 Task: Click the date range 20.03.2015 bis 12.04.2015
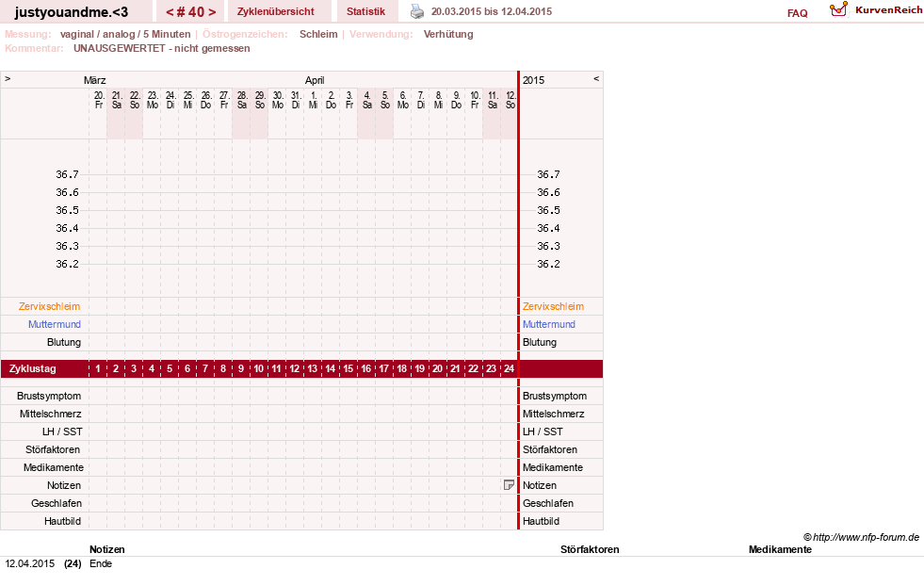[492, 11]
